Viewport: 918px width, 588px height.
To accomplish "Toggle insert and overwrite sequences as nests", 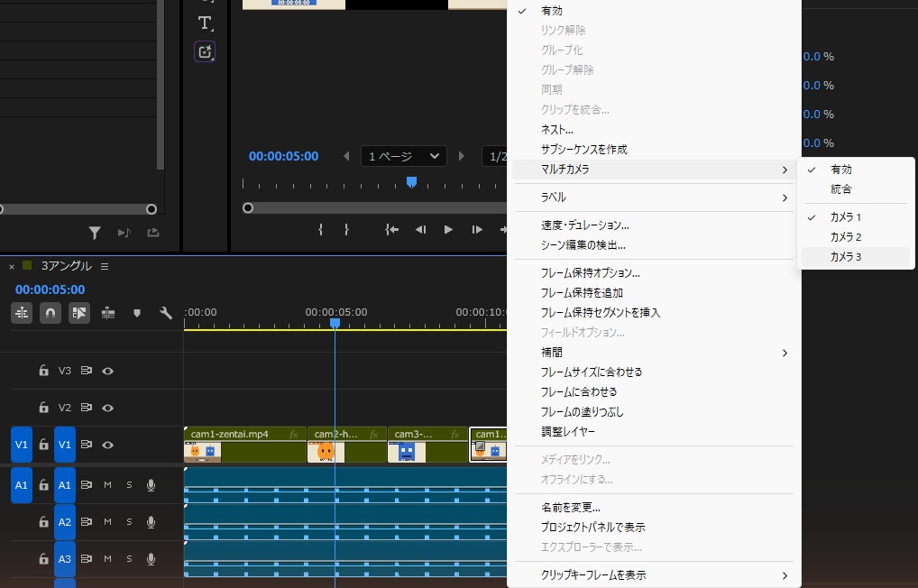I will 22,313.
